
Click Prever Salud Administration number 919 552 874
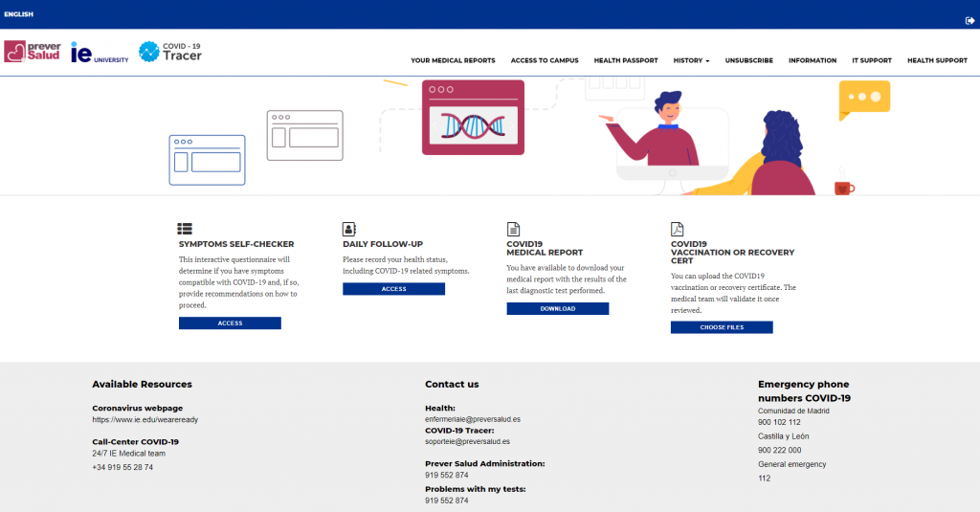[446, 475]
